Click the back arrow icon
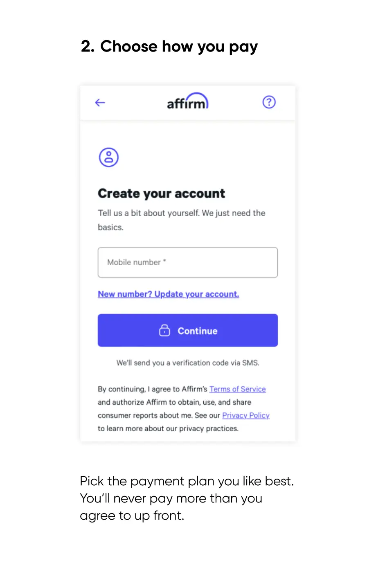Viewport: 376px width, 588px height. (x=100, y=103)
